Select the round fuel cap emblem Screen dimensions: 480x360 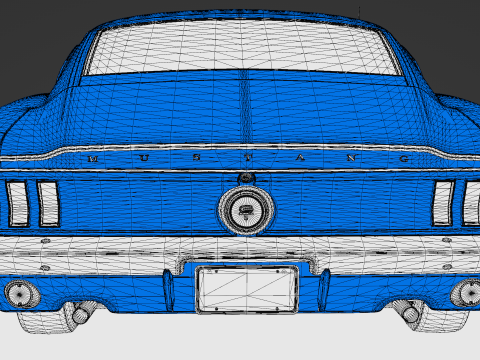246,210
